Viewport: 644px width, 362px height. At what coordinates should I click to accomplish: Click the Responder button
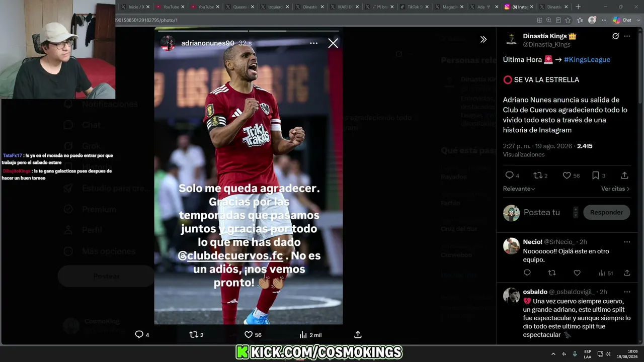tap(606, 212)
